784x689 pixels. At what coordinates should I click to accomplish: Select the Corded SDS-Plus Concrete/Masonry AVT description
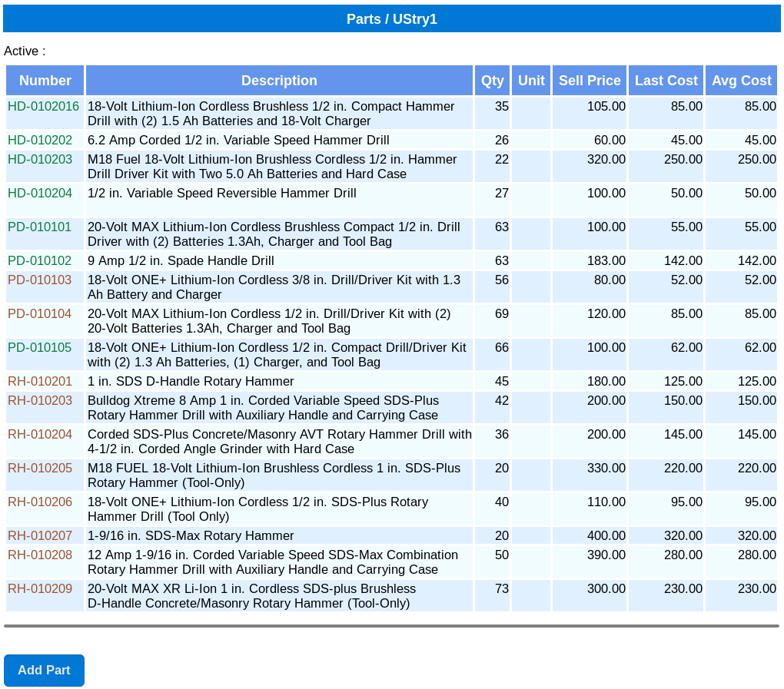(x=280, y=442)
